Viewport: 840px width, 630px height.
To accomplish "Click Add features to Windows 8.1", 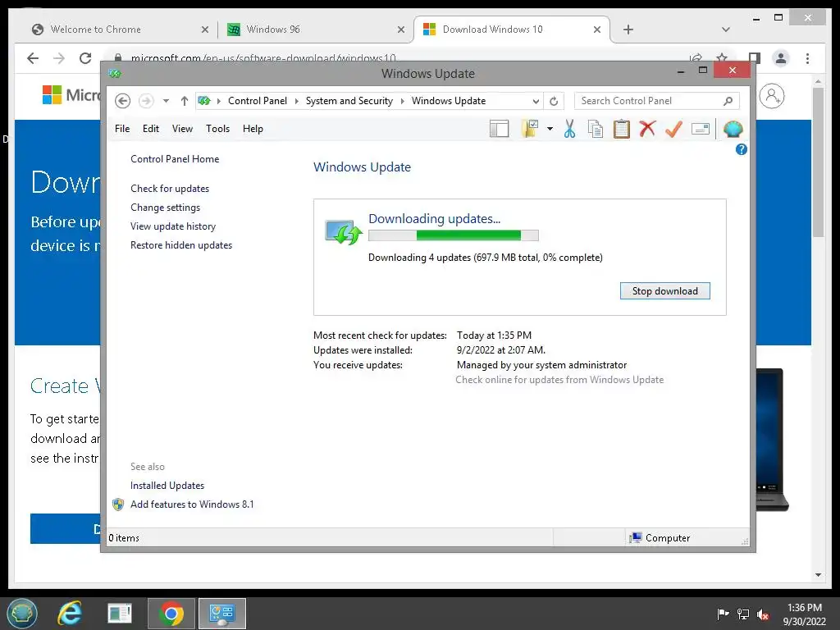I will [192, 504].
